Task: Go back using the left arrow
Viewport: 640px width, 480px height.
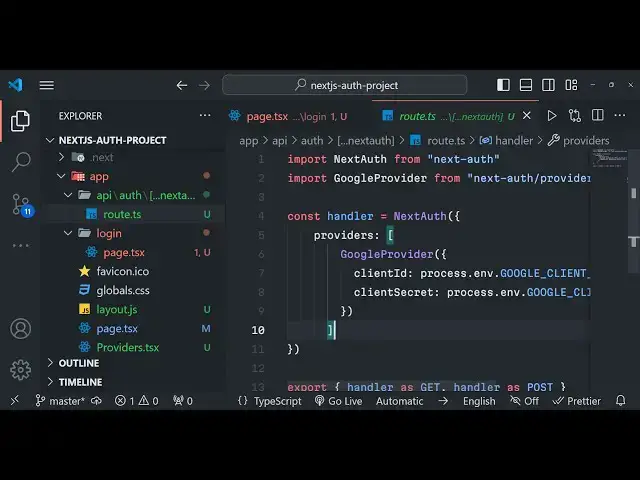Action: 182,85
